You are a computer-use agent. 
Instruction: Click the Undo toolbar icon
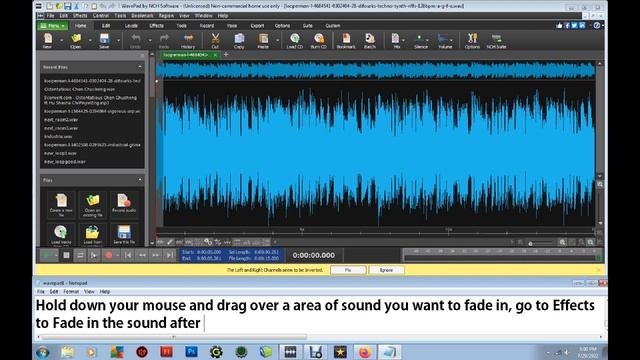pyautogui.click(x=136, y=41)
